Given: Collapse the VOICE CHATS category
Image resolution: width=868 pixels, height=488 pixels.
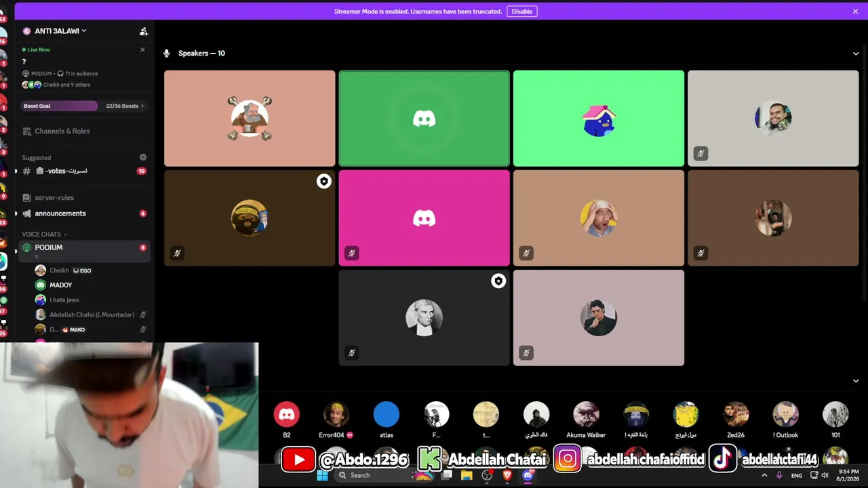Looking at the screenshot, I should 44,235.
